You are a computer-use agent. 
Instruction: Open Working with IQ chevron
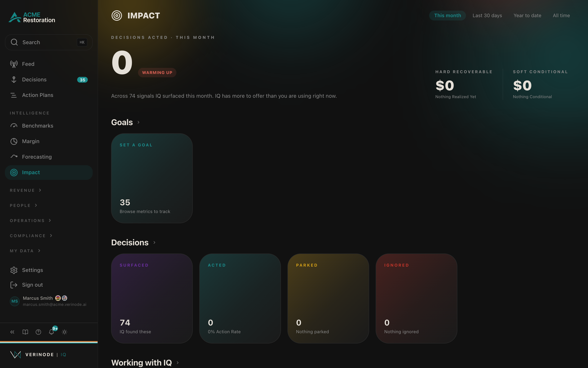[178, 363]
